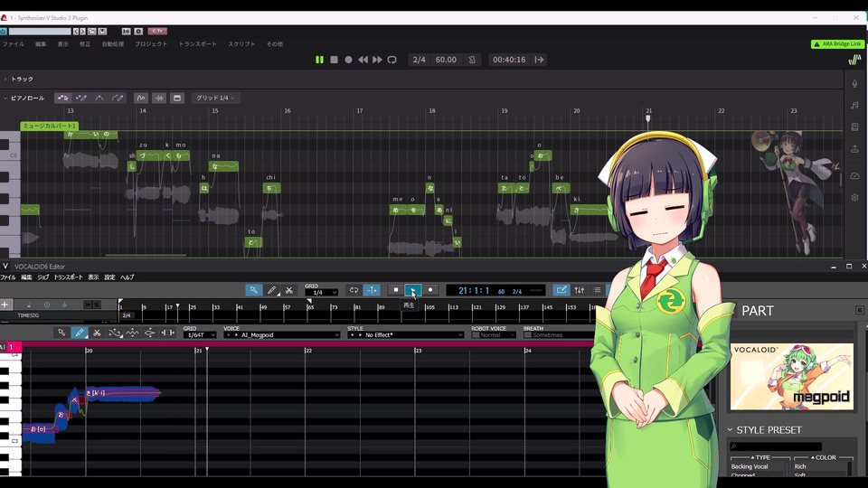
Task: Start recording in Synthesizer V transport
Action: (348, 60)
